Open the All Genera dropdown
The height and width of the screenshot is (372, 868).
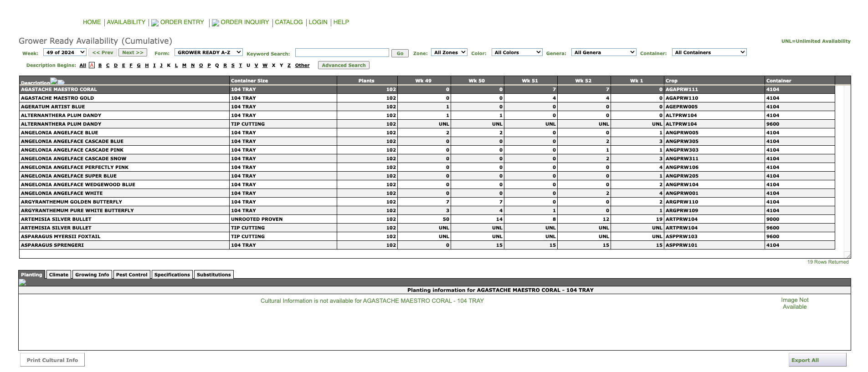click(x=603, y=52)
